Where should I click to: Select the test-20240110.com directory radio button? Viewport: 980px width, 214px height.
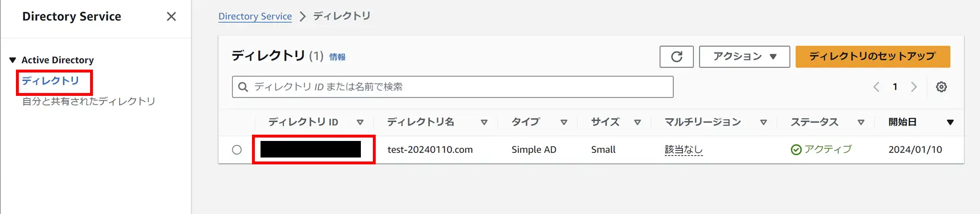pyautogui.click(x=237, y=150)
